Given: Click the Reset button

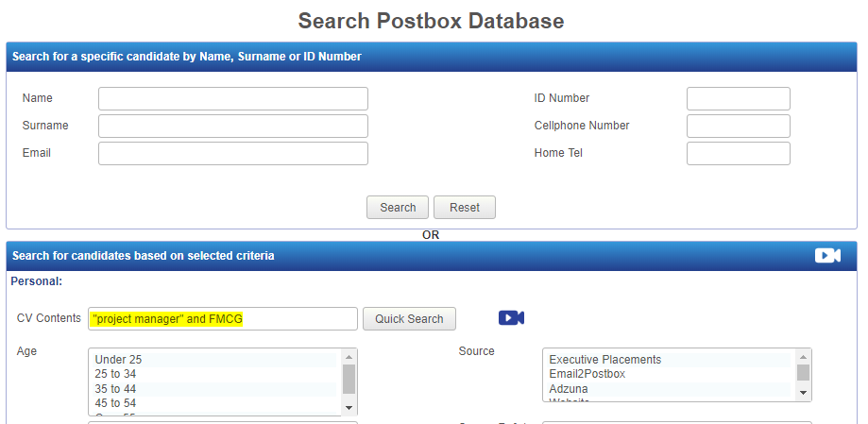Looking at the screenshot, I should (x=465, y=207).
